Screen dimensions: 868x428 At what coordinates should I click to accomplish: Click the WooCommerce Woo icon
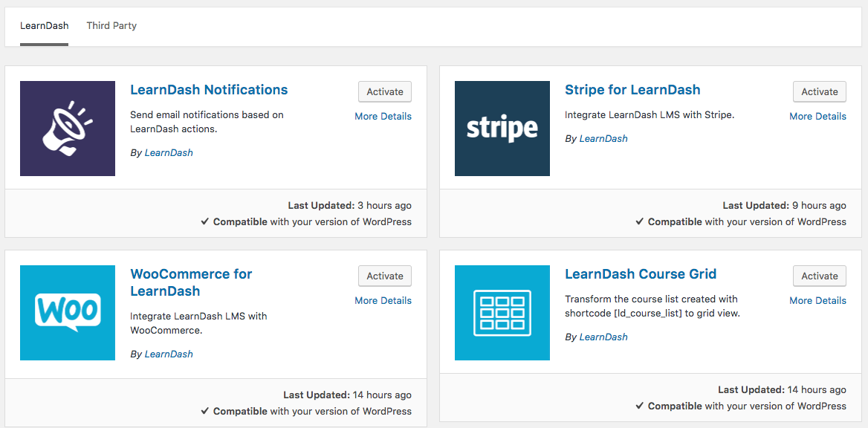67,313
